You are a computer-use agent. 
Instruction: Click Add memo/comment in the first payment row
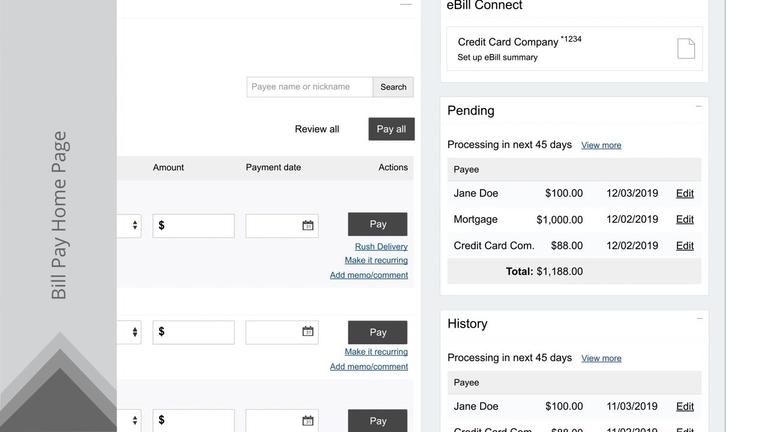[369, 275]
